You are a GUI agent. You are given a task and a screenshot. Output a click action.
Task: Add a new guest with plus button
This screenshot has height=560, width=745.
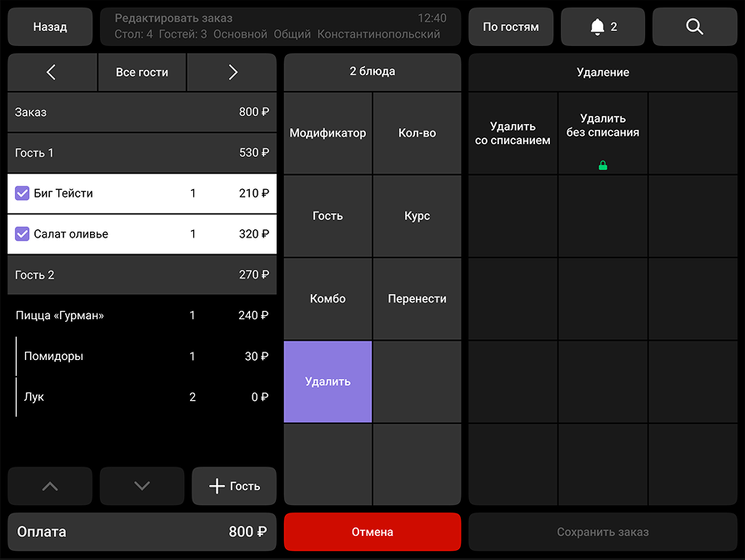pos(234,486)
